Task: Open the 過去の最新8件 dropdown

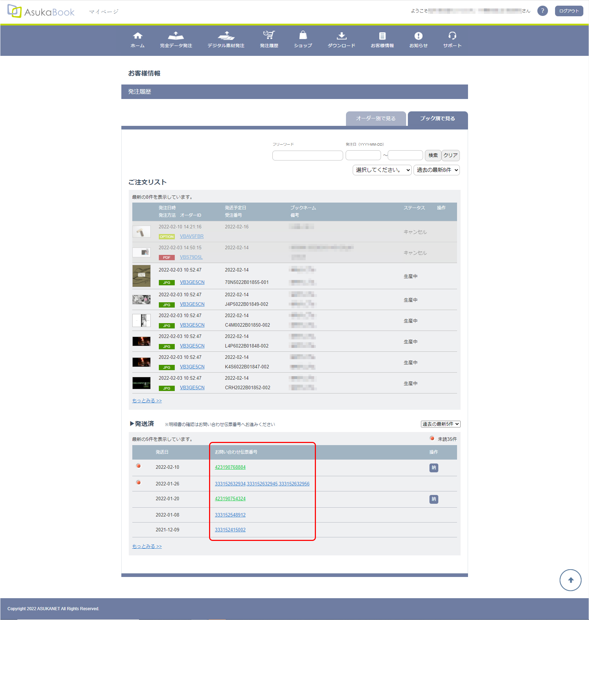Action: 437,170
